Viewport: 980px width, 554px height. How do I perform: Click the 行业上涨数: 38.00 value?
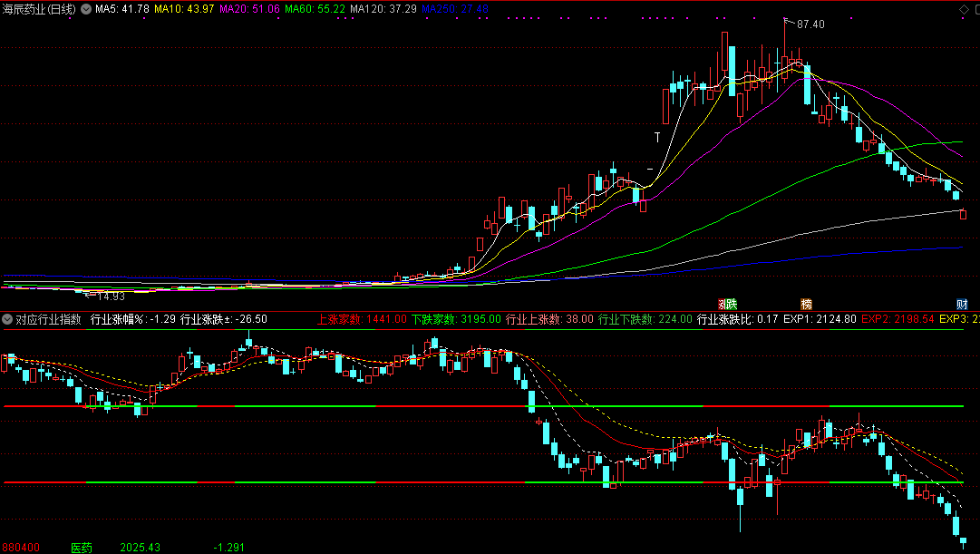pyautogui.click(x=549, y=319)
